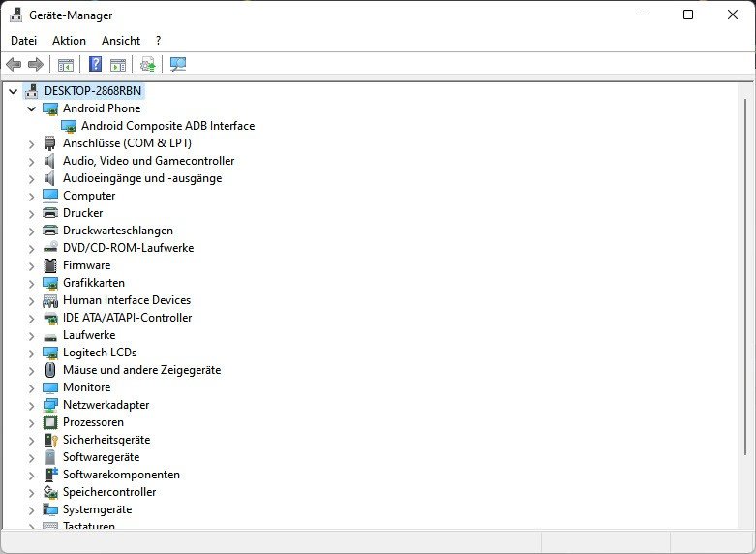Collapse the Android Phone category
This screenshot has width=756, height=554.
31,108
